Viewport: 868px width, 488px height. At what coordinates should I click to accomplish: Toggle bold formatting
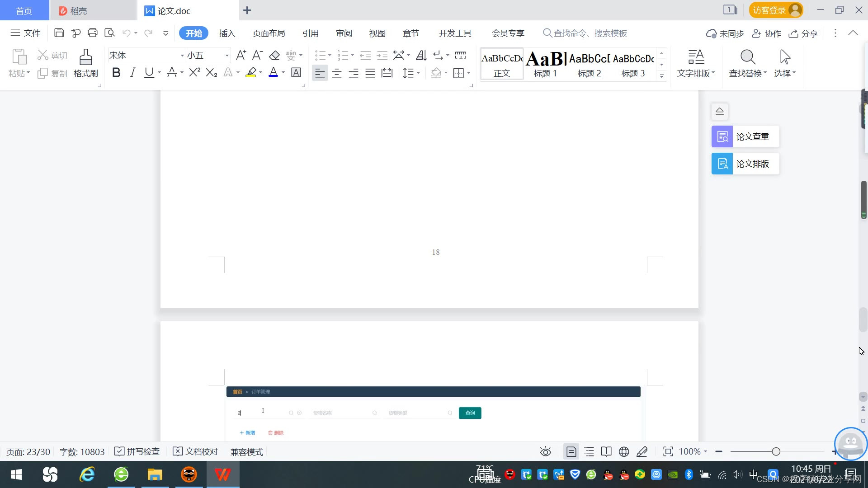116,72
